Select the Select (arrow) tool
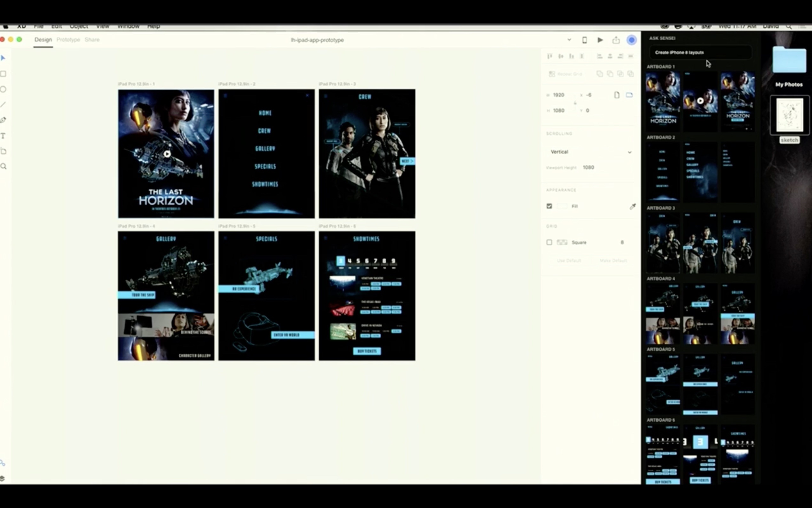 (3, 58)
